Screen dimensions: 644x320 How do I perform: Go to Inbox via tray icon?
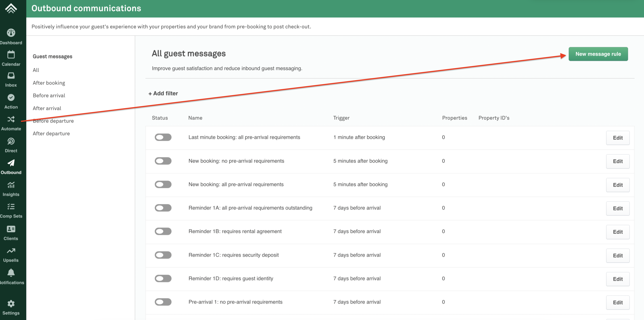(x=11, y=75)
